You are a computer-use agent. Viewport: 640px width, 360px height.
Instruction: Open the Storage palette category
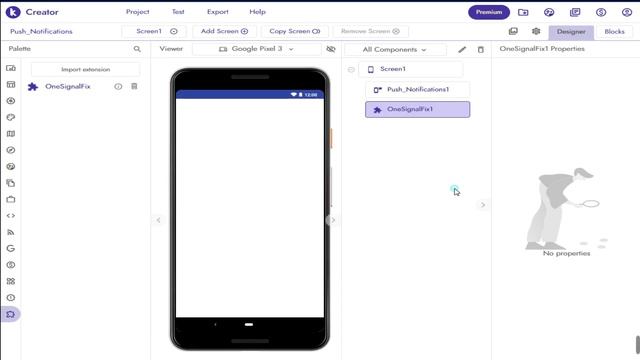[x=11, y=183]
